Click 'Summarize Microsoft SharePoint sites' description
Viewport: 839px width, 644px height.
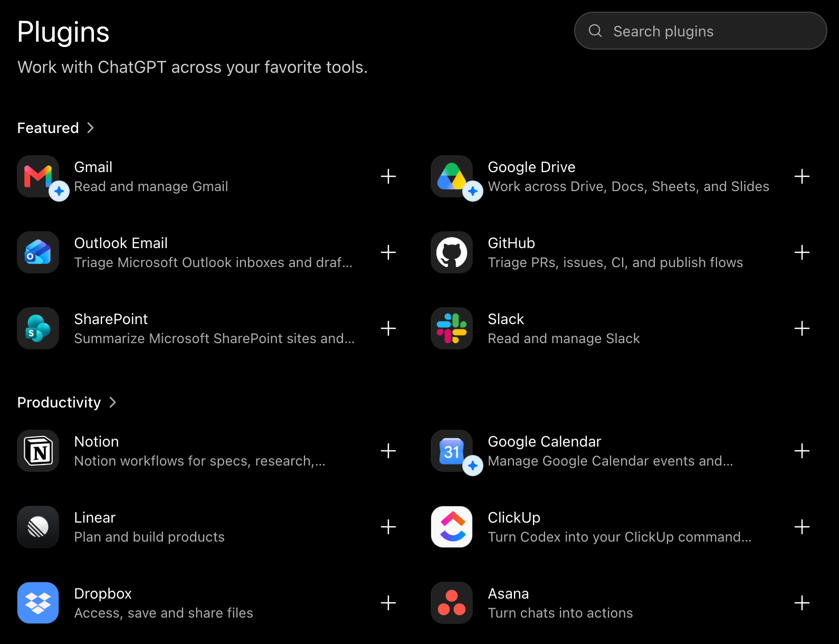click(214, 338)
